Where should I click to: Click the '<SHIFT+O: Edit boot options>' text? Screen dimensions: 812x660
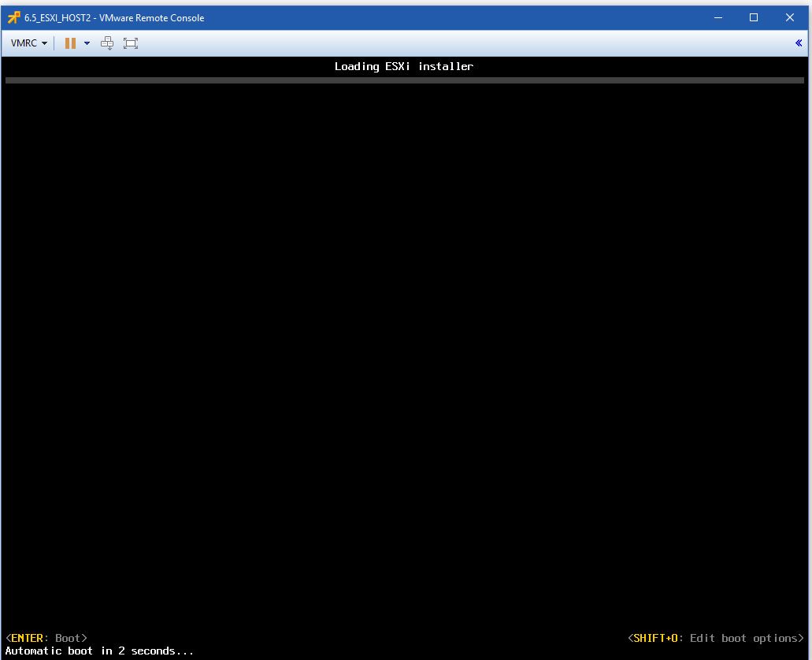click(x=716, y=638)
